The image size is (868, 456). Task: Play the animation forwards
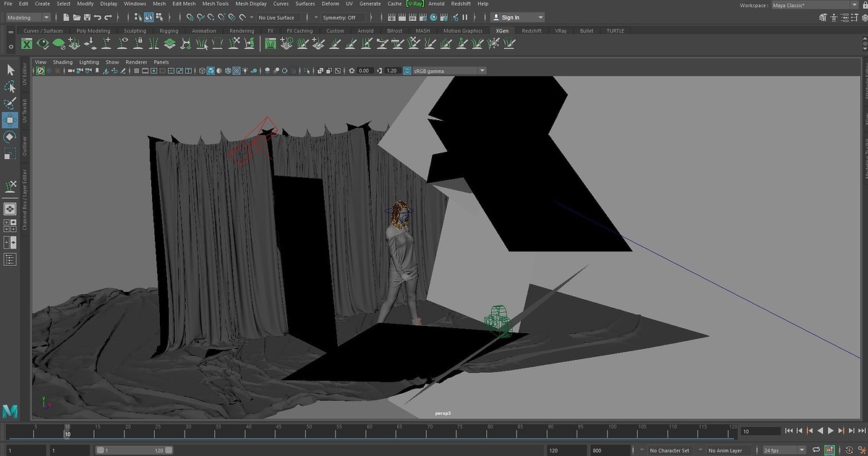[831, 431]
